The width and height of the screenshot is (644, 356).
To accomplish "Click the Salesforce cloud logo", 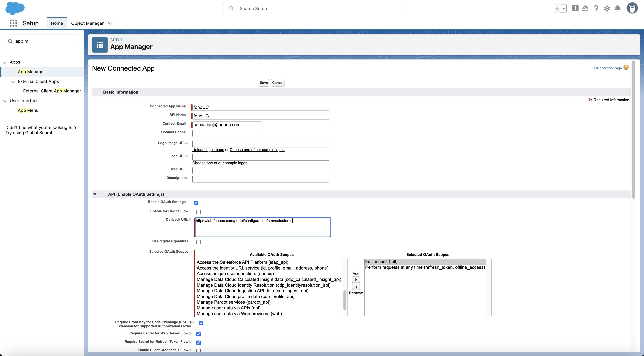I will coord(15,8).
